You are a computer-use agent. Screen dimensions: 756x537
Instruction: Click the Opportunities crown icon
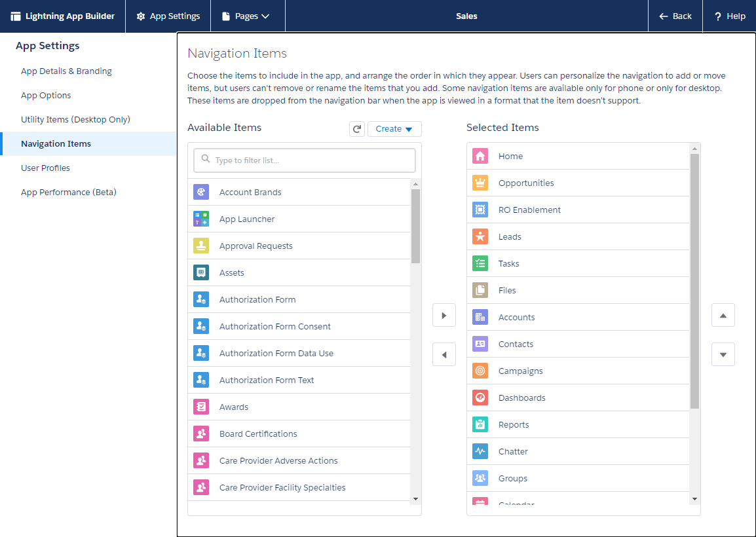[x=480, y=183]
